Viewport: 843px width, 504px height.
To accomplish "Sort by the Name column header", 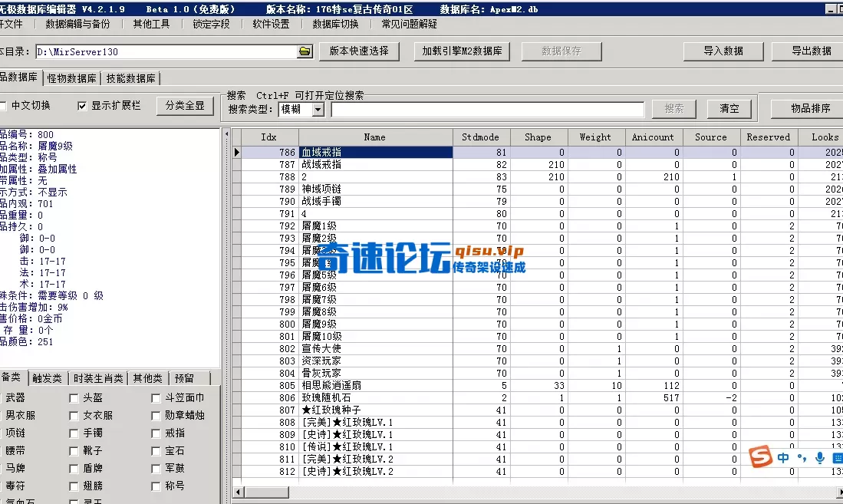I will pos(375,137).
